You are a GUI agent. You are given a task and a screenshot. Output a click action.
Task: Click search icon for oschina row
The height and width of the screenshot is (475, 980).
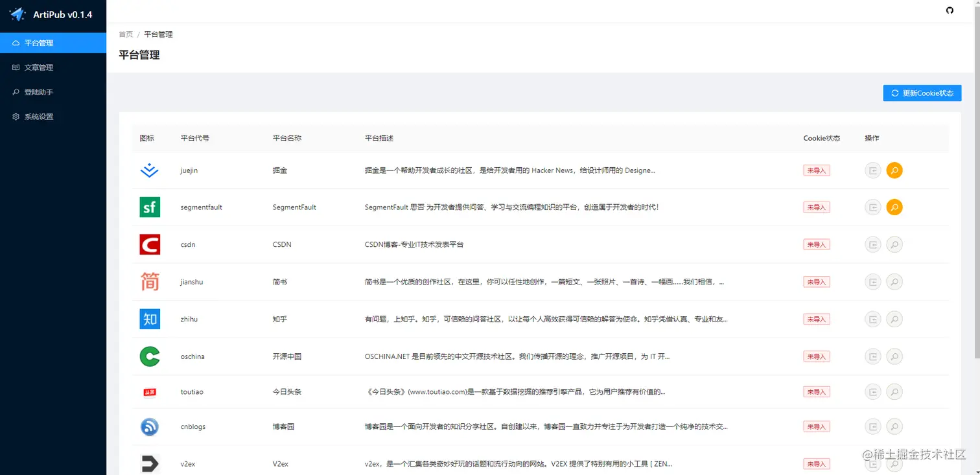[894, 356]
